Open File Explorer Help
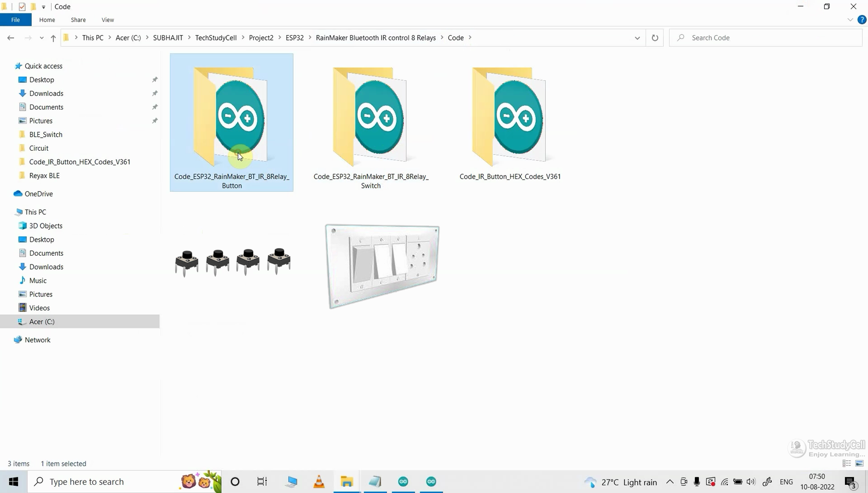Viewport: 868px width, 493px height. pyautogui.click(x=862, y=20)
